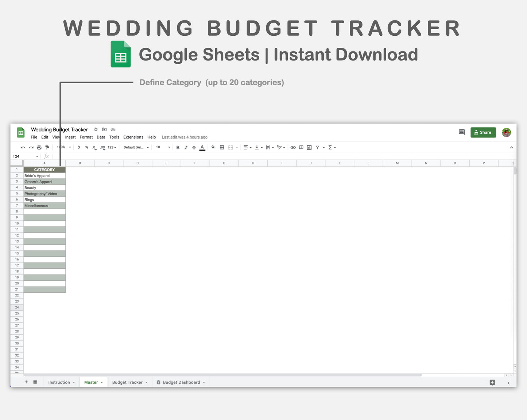Switch to the Budget Tracker sheet tab

pos(127,382)
